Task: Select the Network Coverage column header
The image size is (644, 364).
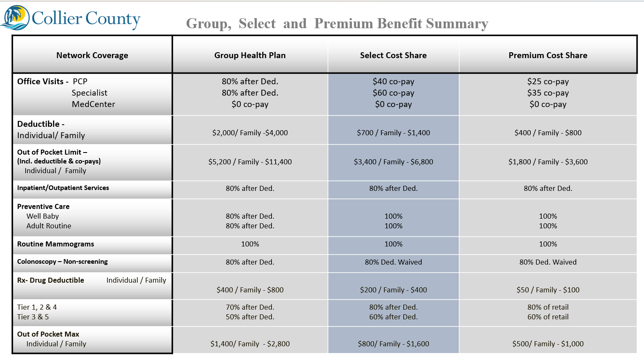Action: (x=92, y=55)
